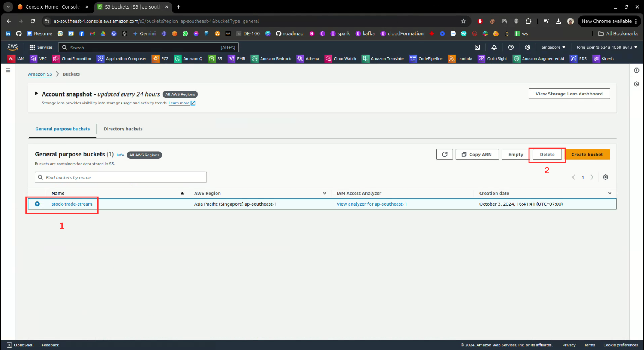The width and height of the screenshot is (644, 350).
Task: Select the stock-trade-stream radio button
Action: [37, 204]
